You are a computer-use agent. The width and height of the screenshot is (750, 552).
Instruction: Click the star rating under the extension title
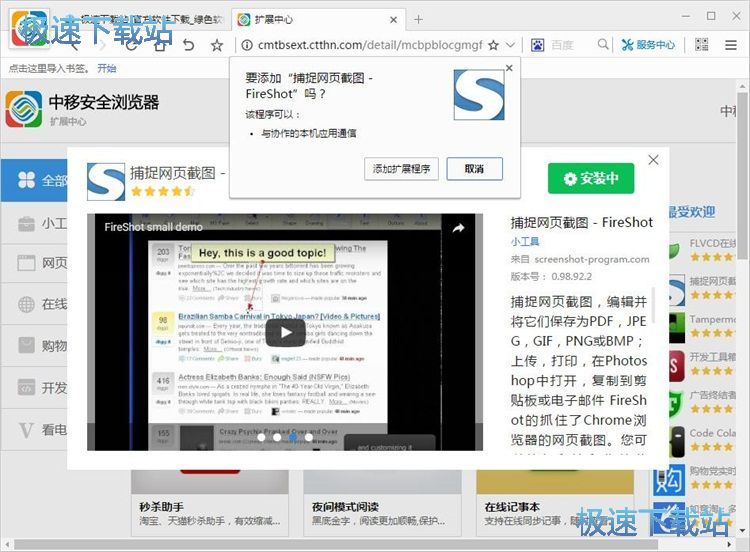[x=162, y=192]
